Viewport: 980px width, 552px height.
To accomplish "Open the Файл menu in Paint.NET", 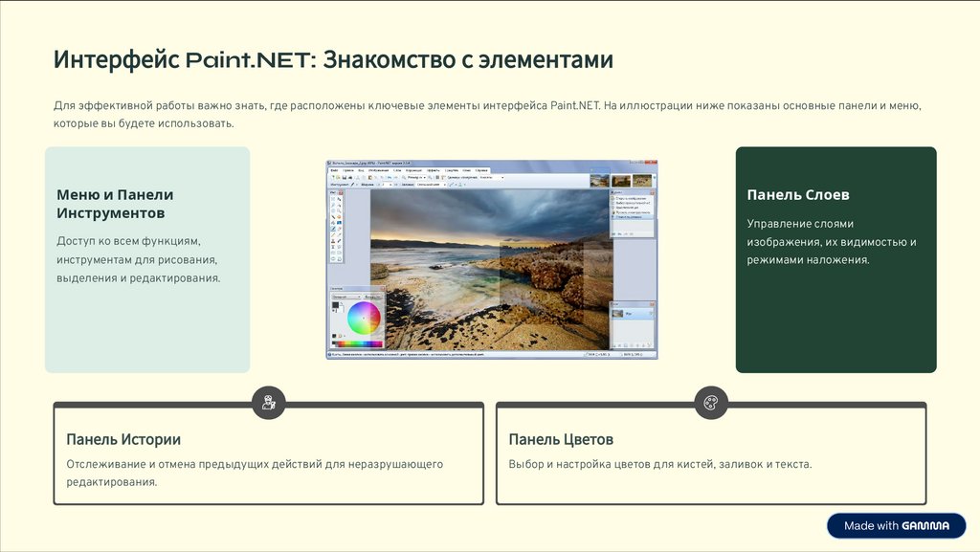I will (334, 170).
